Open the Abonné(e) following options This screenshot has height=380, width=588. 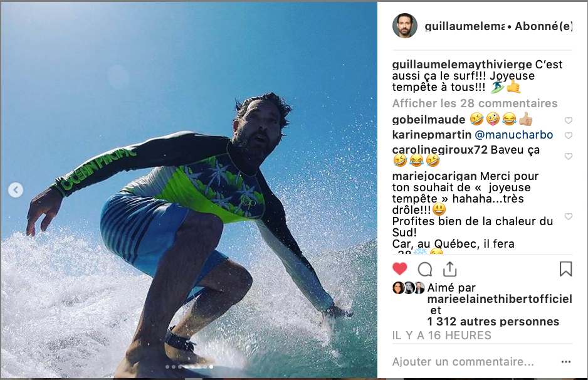point(543,26)
